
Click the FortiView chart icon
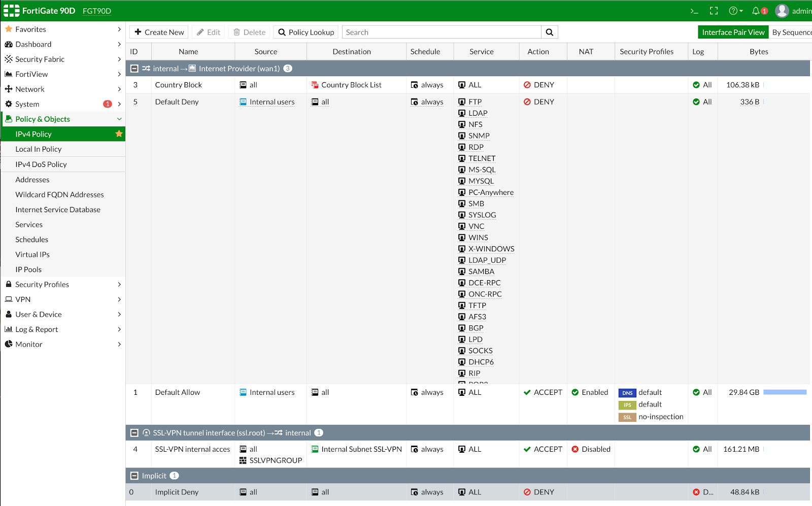pyautogui.click(x=9, y=74)
